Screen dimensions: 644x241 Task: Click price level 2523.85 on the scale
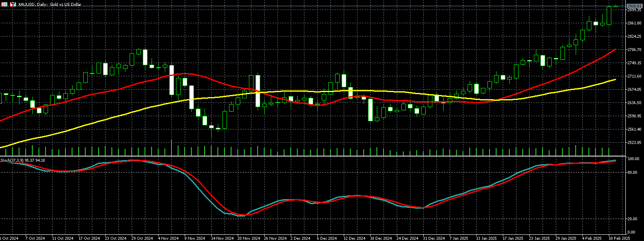pyautogui.click(x=634, y=143)
